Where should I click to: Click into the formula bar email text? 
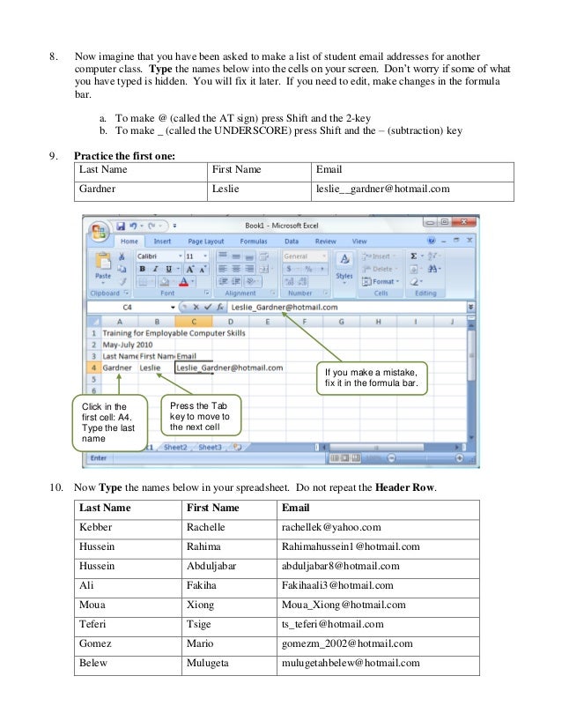click(284, 307)
